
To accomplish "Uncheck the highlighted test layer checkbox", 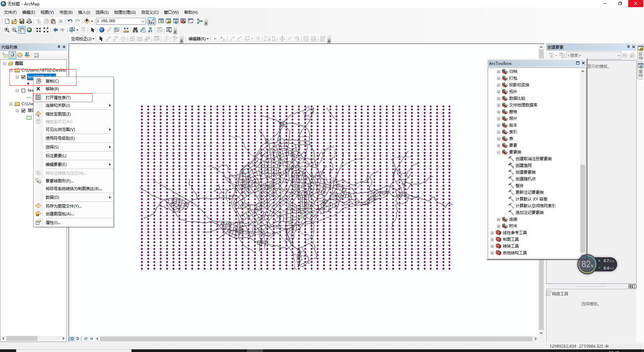I will [23, 77].
